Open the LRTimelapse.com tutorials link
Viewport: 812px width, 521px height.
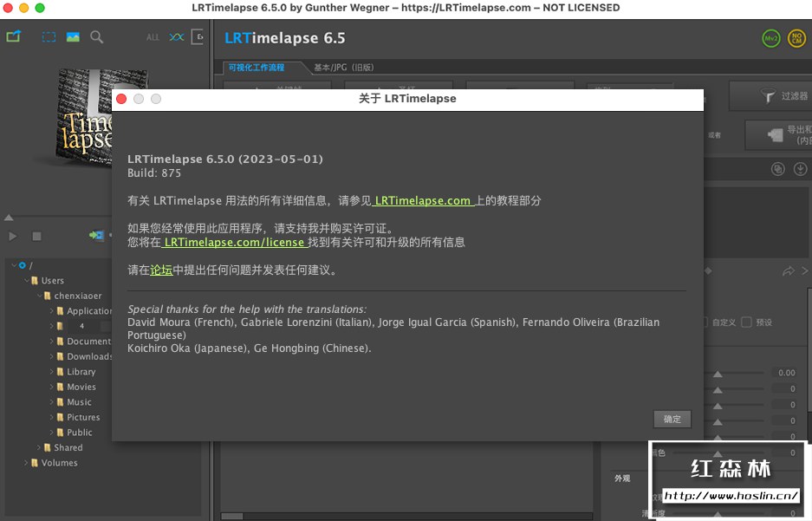(423, 200)
